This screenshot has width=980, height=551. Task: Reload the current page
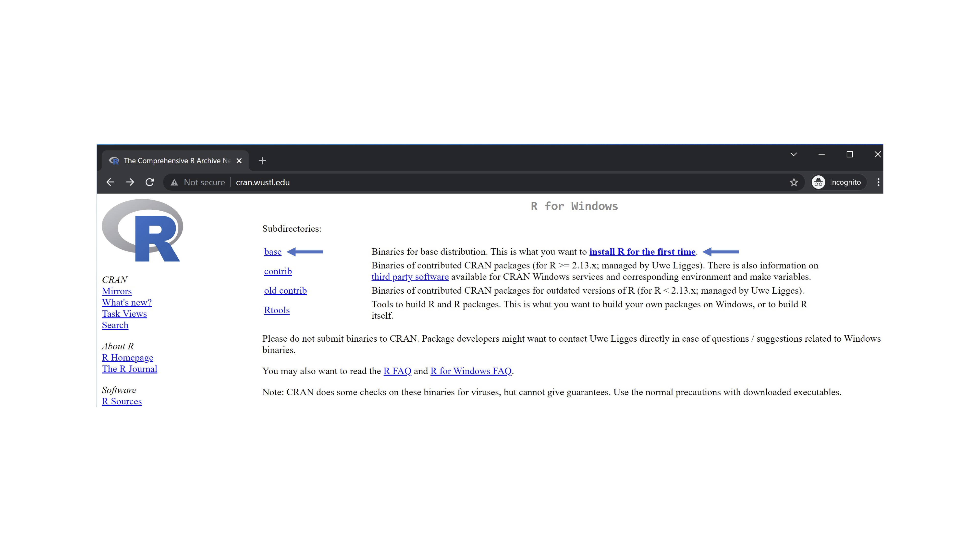coord(150,182)
